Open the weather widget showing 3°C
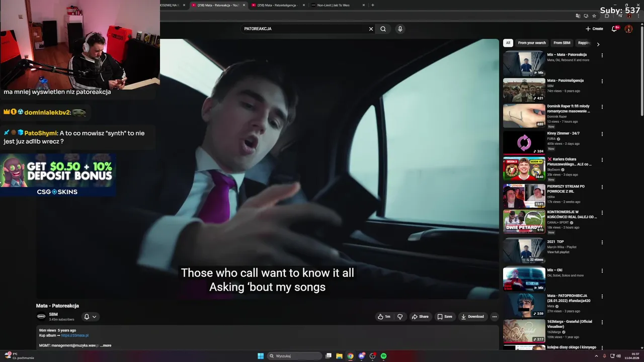 [x=19, y=356]
